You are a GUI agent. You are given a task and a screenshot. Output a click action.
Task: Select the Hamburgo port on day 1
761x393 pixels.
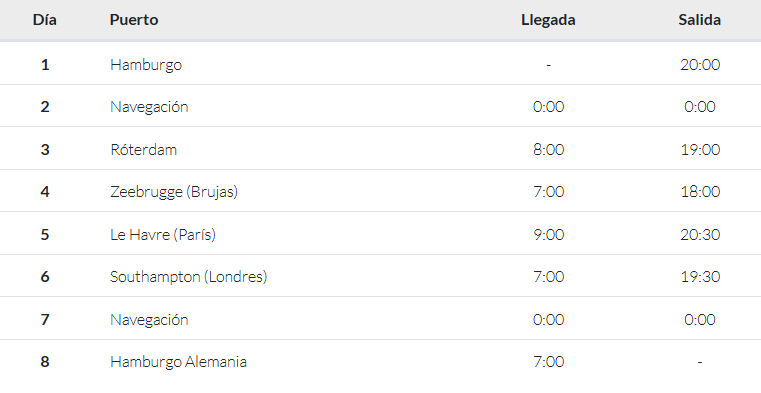pos(146,65)
